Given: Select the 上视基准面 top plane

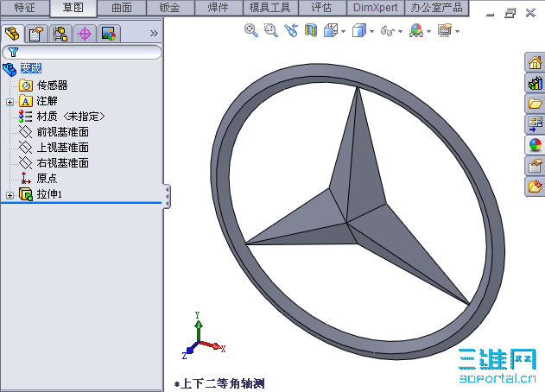Looking at the screenshot, I should coord(62,148).
